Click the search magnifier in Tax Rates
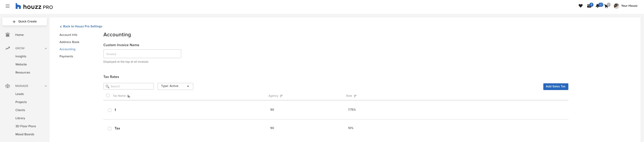 point(107,86)
